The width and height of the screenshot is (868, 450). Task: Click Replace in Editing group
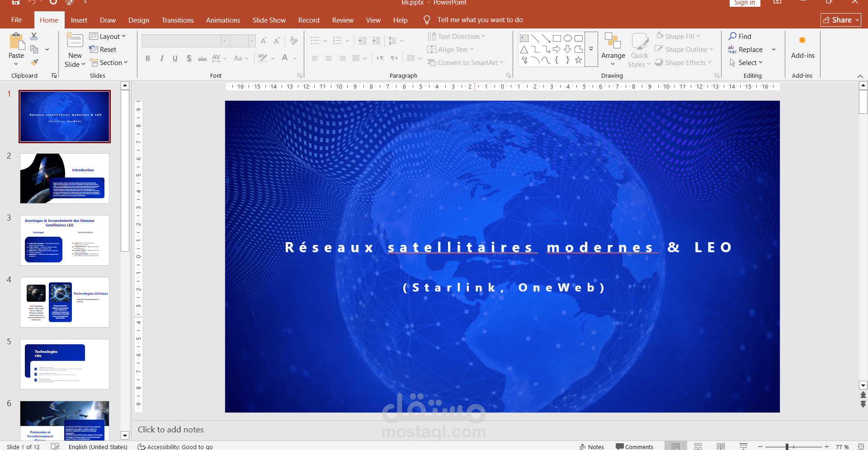(745, 49)
